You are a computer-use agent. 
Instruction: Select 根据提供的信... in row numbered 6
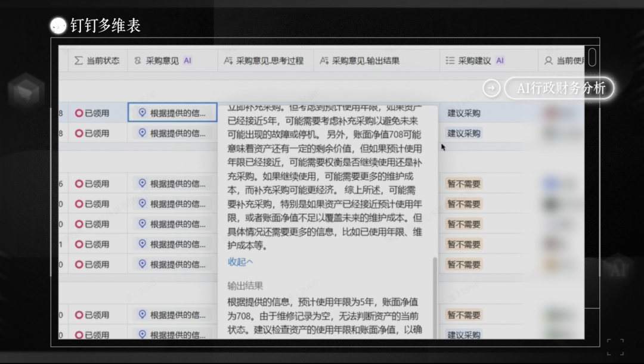[172, 183]
